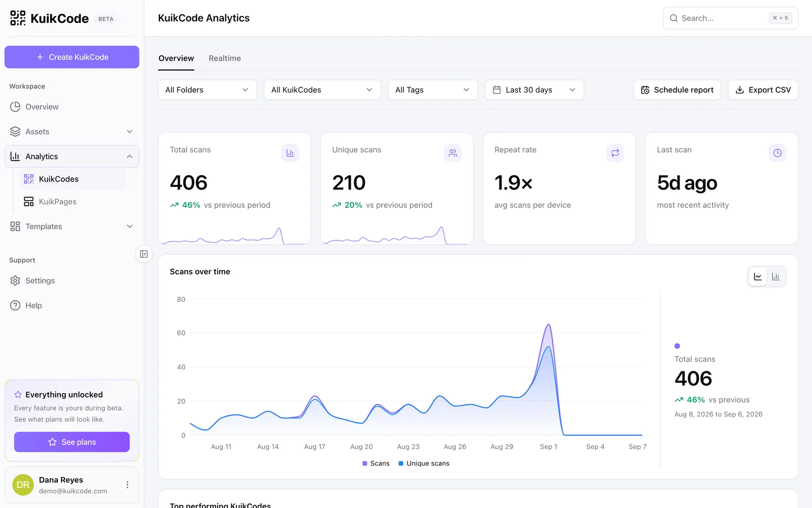Click the Repeat rate loop icon
Viewport: 812px width, 508px height.
(615, 153)
